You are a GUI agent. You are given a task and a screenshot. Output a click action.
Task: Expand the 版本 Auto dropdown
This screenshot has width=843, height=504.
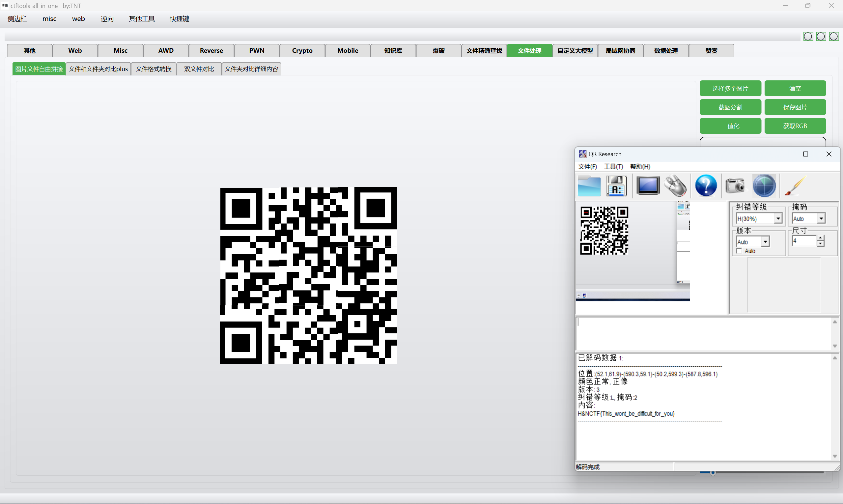click(x=765, y=242)
